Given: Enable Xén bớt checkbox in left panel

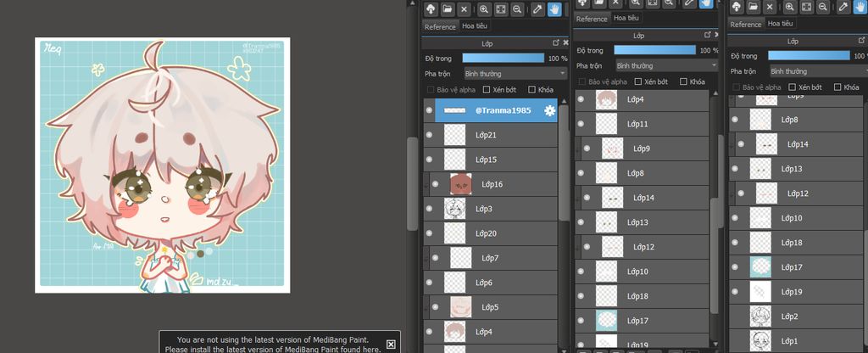Looking at the screenshot, I should [x=487, y=89].
